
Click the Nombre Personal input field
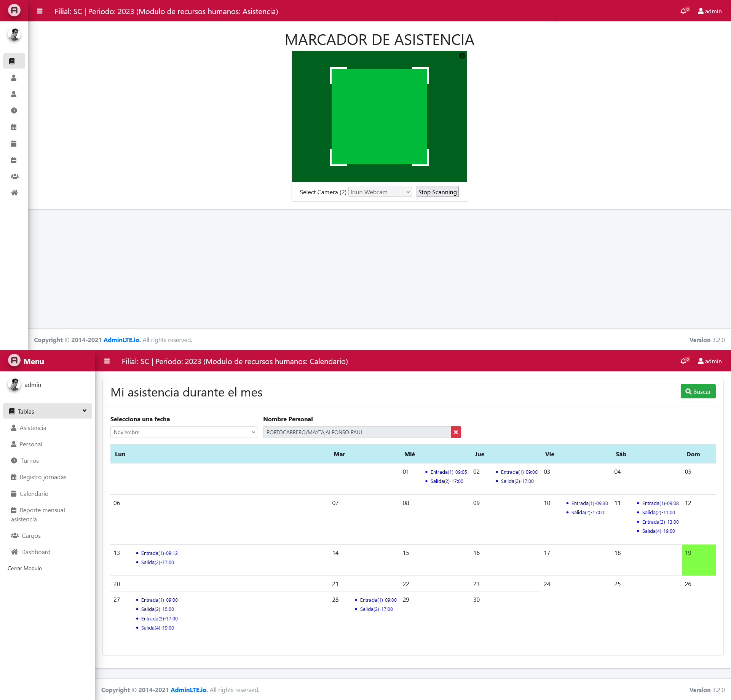tap(356, 432)
